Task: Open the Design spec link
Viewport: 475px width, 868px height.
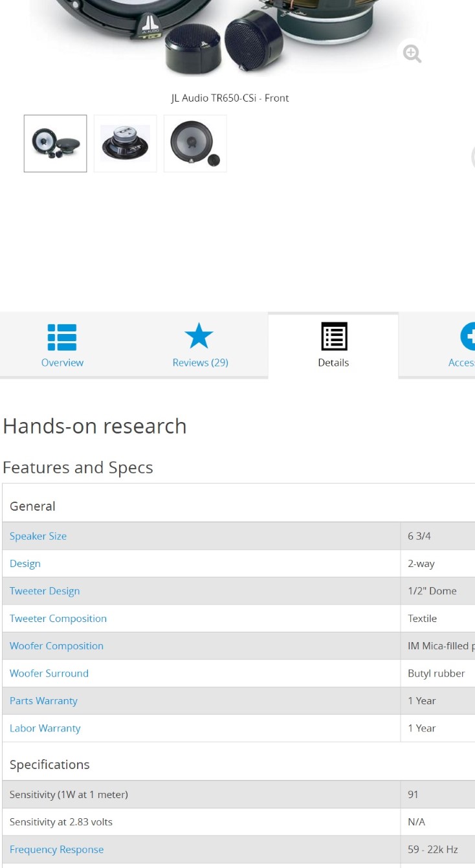Action: (25, 564)
